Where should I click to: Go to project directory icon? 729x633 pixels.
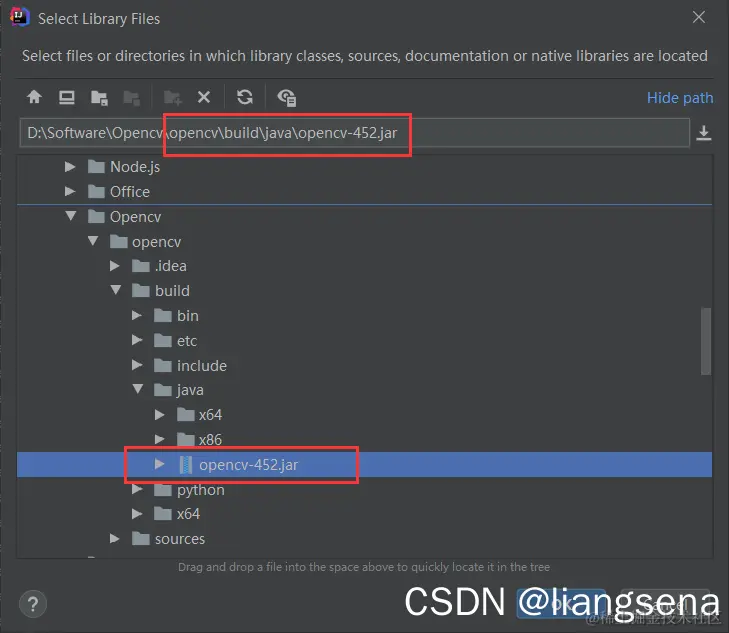point(99,98)
